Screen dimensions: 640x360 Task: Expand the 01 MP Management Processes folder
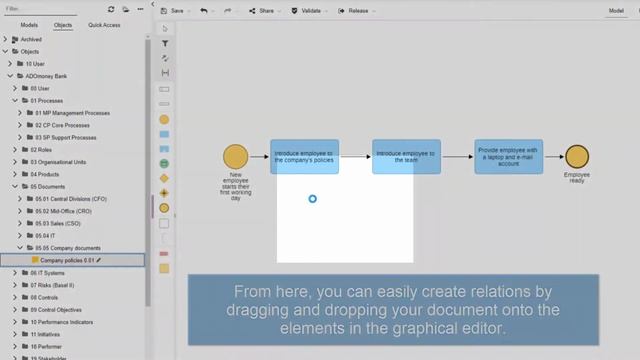[20, 113]
